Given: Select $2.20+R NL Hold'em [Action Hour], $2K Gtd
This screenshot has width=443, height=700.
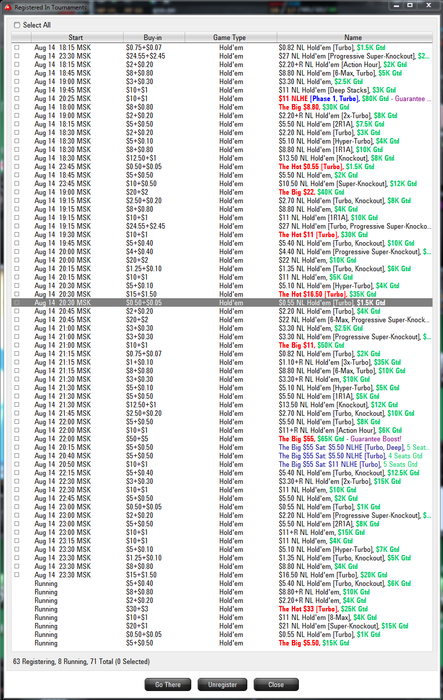Looking at the screenshot, I should click(x=222, y=64).
